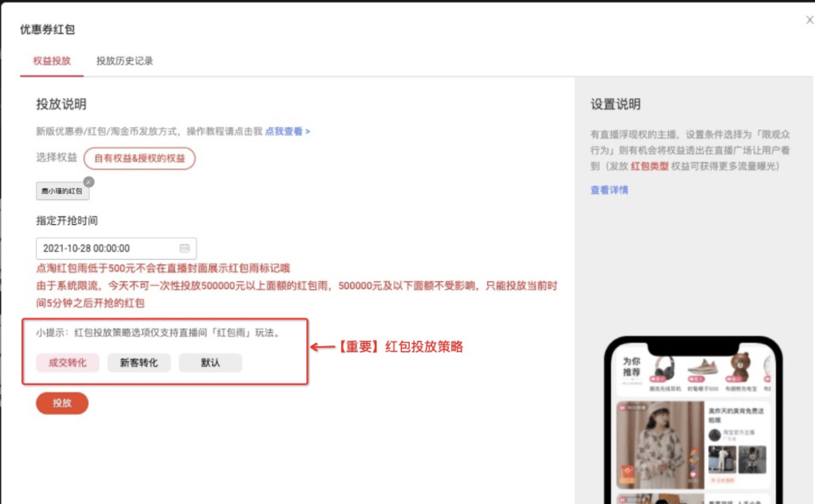Click the 投放 submit button
The height and width of the screenshot is (504, 815).
[x=62, y=403]
